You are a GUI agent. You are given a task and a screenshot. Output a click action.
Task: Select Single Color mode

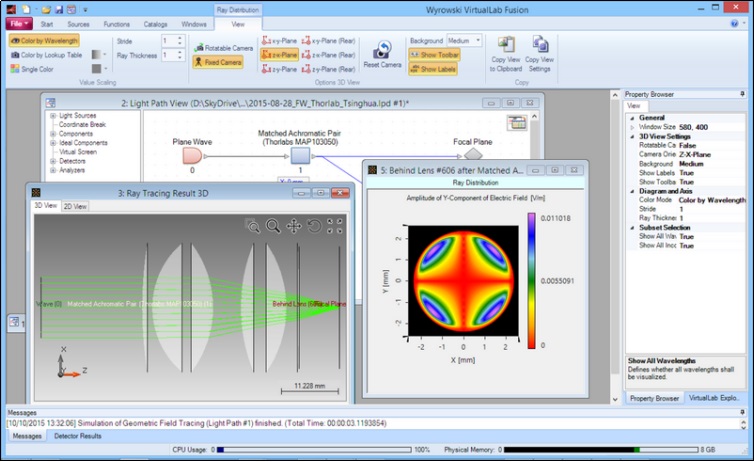pyautogui.click(x=34, y=69)
